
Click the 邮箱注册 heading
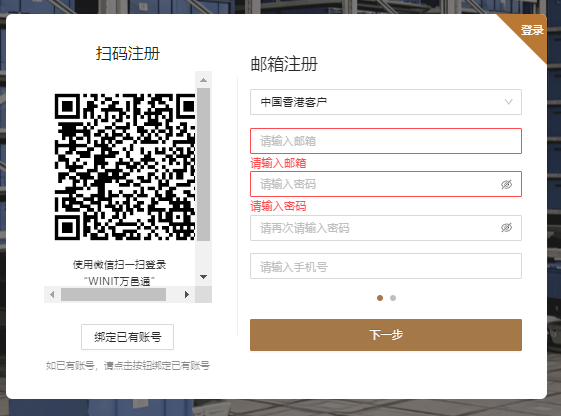pos(284,64)
